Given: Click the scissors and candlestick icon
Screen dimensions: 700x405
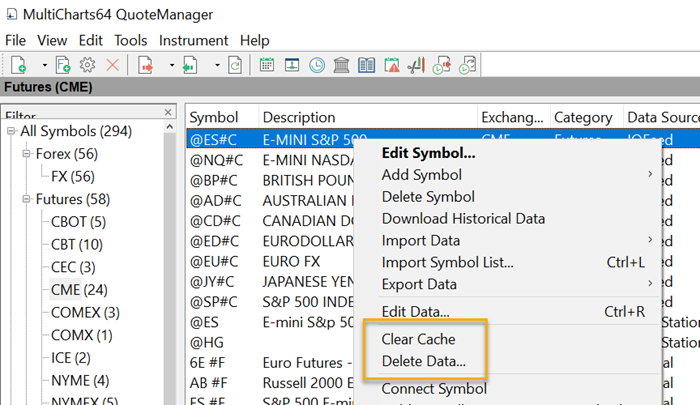Looking at the screenshot, I should (x=416, y=65).
